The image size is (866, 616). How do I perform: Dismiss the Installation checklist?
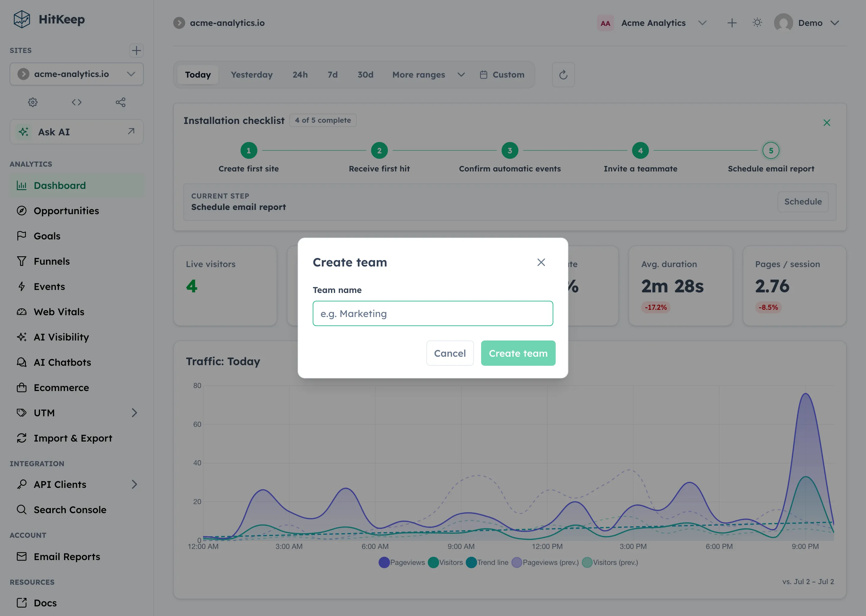tap(827, 122)
